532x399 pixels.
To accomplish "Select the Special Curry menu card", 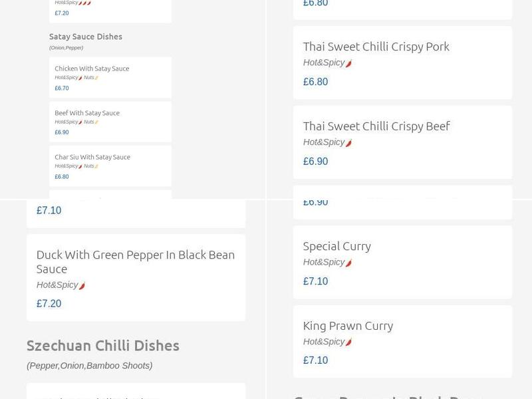I will pos(402,261).
